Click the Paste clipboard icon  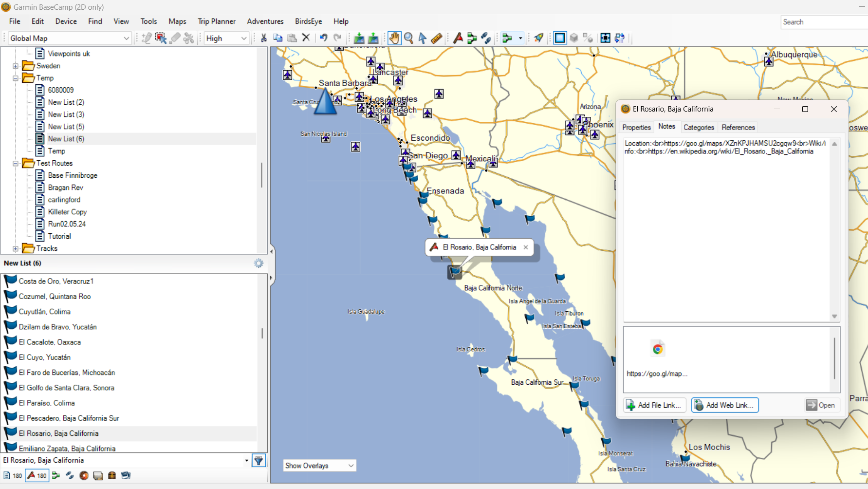pyautogui.click(x=292, y=38)
